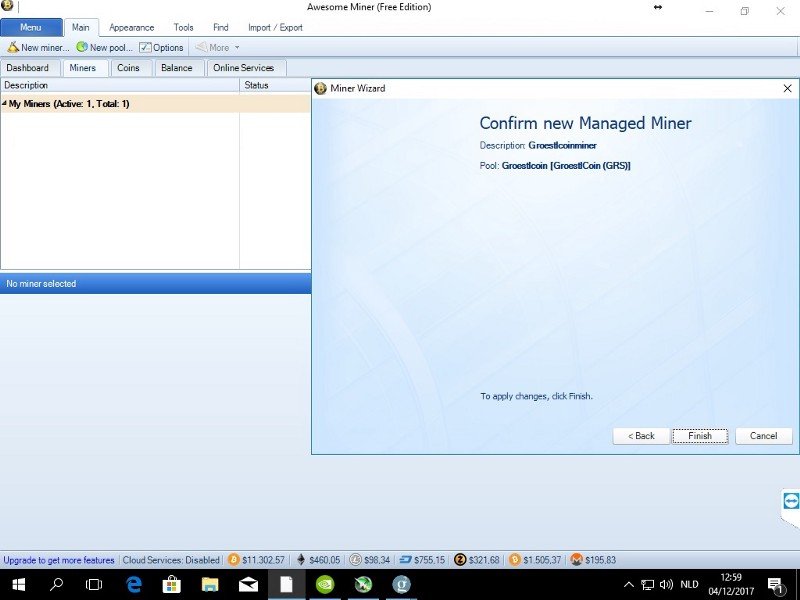Viewport: 800px width, 600px height.
Task: Switch to the Main ribbon tab
Action: click(x=81, y=28)
